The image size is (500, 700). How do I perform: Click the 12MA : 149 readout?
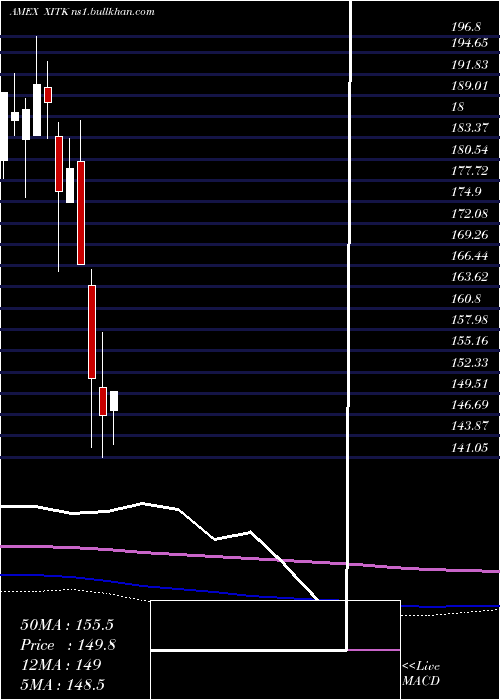[x=61, y=665]
